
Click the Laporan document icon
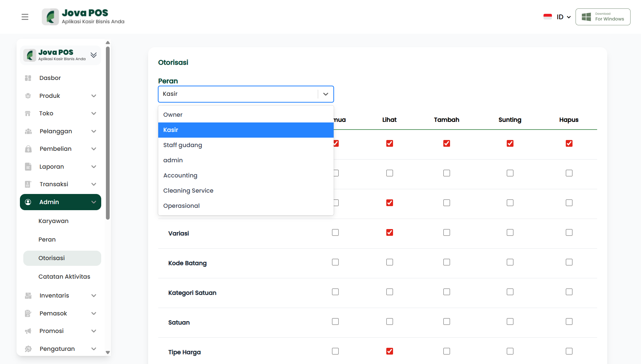click(28, 167)
